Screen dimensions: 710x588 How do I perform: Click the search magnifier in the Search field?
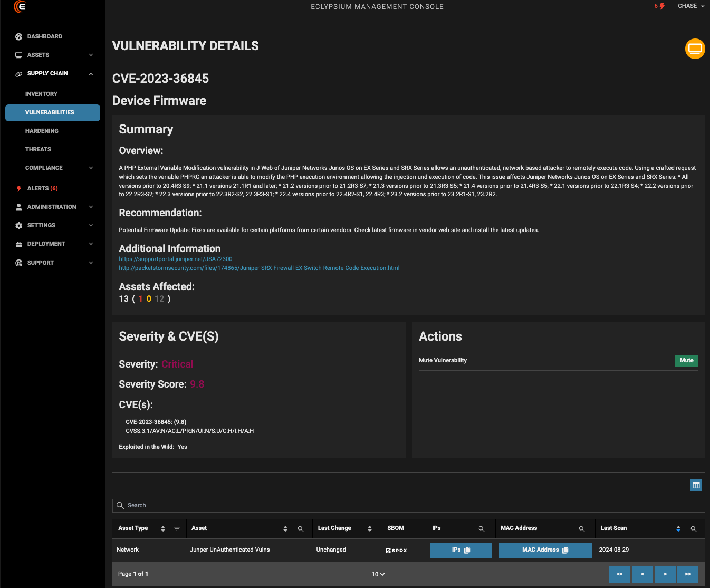pyautogui.click(x=120, y=505)
